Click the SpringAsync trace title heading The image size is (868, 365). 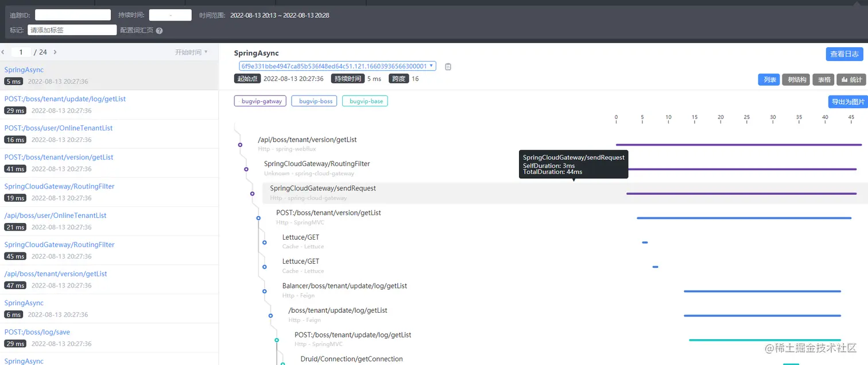[x=257, y=53]
